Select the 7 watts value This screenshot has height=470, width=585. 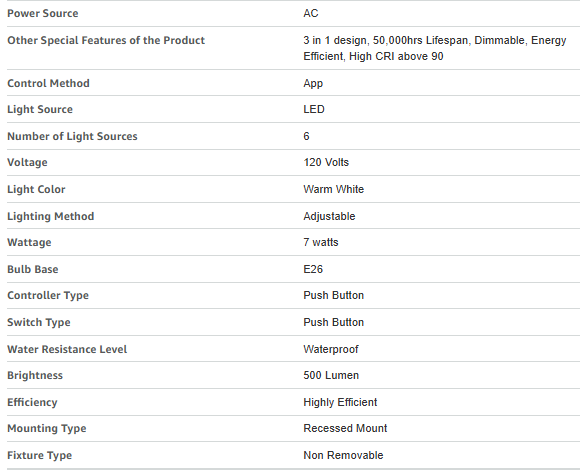[x=321, y=242]
